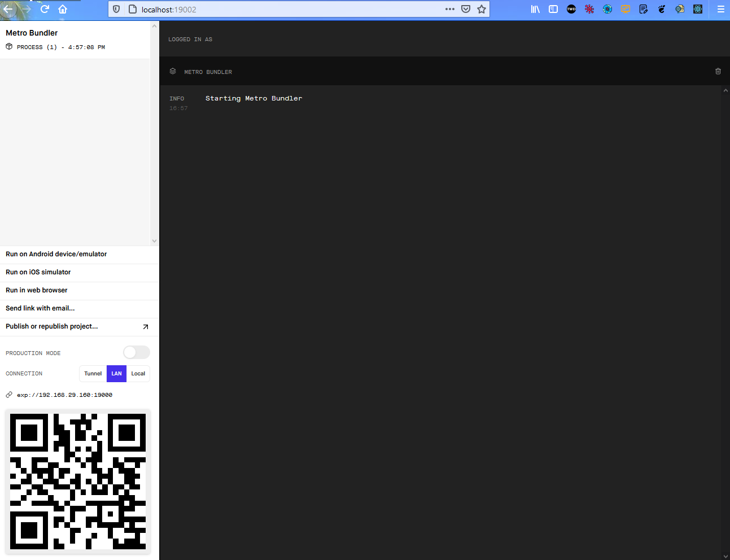Open page actions three-dot menu
This screenshot has width=730, height=560.
coord(450,9)
